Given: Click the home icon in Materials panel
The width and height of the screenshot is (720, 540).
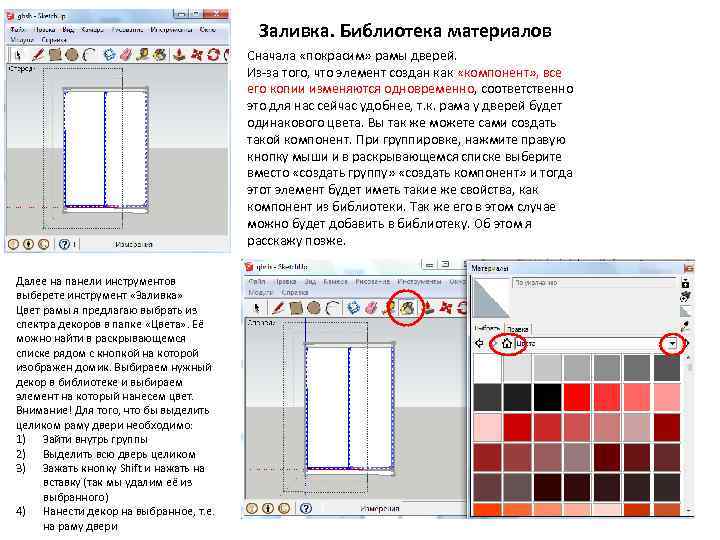Looking at the screenshot, I should click(x=506, y=343).
